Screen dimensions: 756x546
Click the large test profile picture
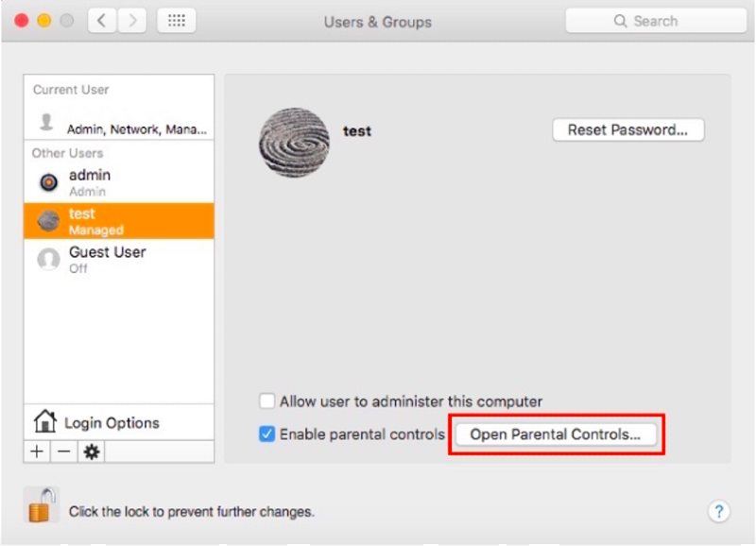click(294, 143)
